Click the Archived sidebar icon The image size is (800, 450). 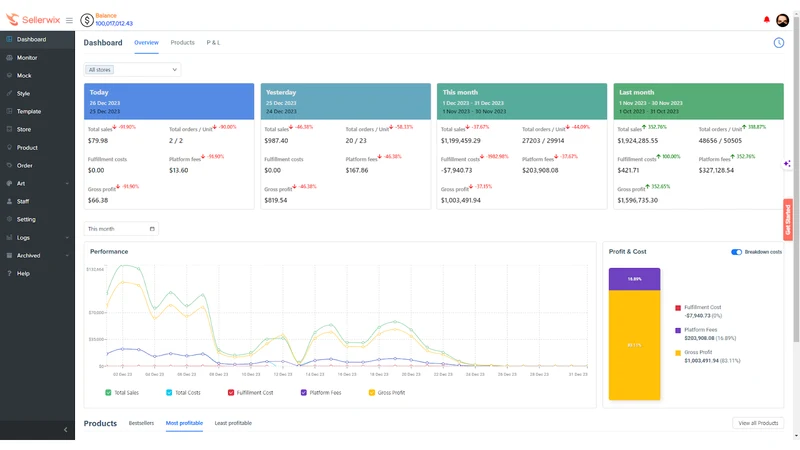click(x=9, y=255)
